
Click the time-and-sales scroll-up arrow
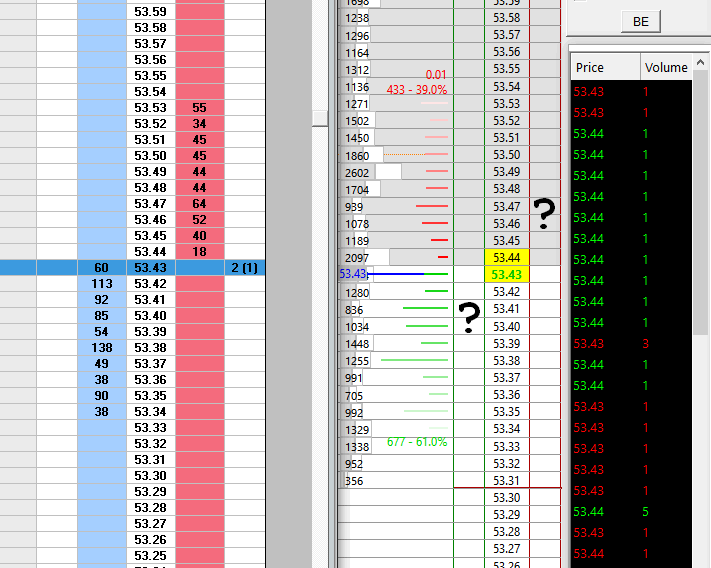[701, 63]
